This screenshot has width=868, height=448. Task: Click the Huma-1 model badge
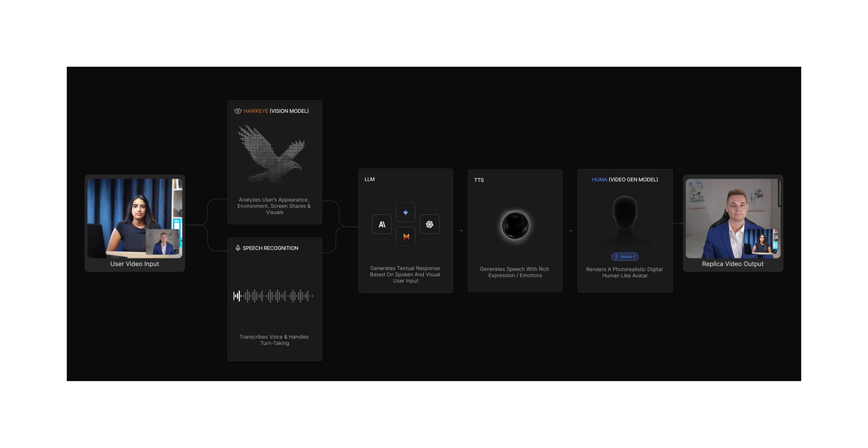(x=625, y=257)
